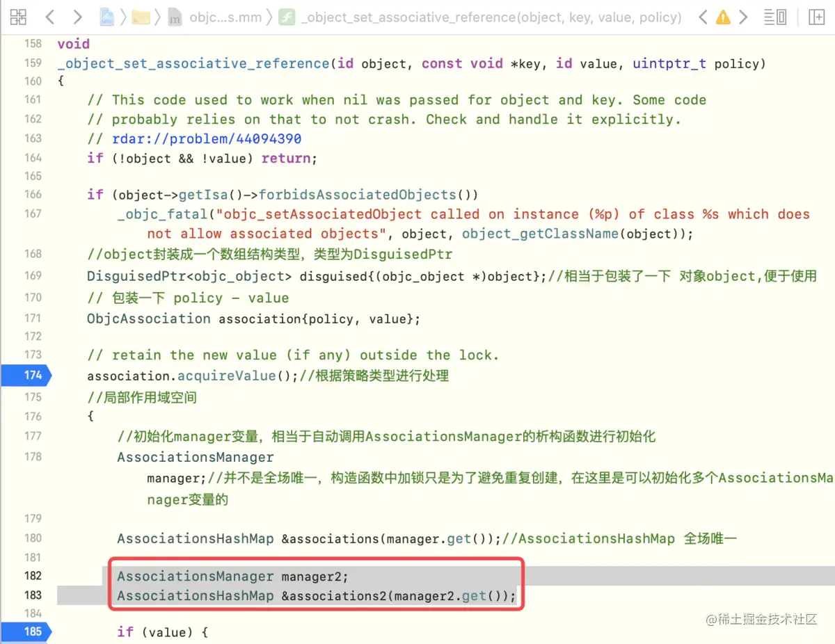The image size is (835, 644).
Task: Jump to next issue arrow
Action: coord(743,17)
